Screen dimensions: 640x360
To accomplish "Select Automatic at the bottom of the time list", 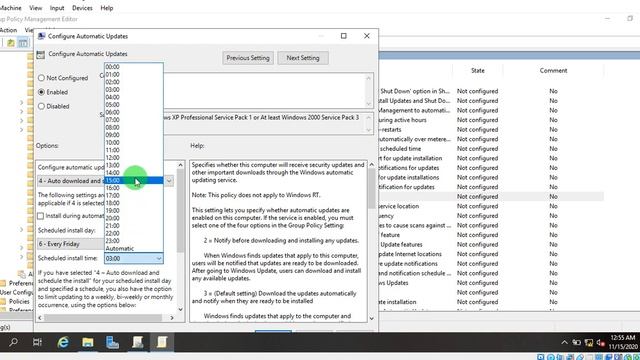I will click(134, 249).
